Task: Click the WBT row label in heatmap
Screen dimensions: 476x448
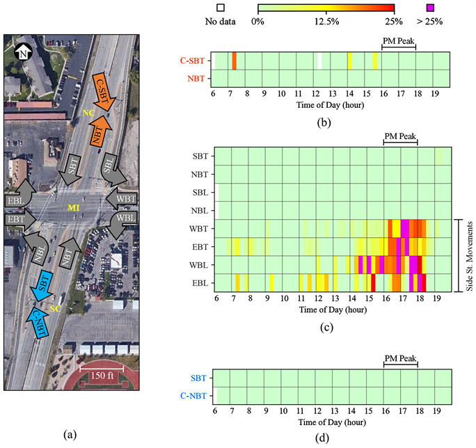Action: pyautogui.click(x=198, y=229)
